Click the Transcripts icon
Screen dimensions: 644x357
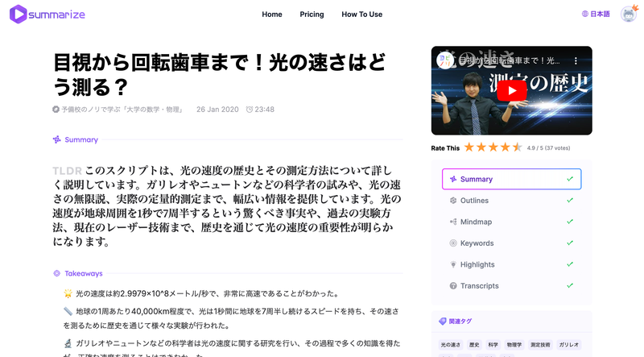(x=453, y=286)
